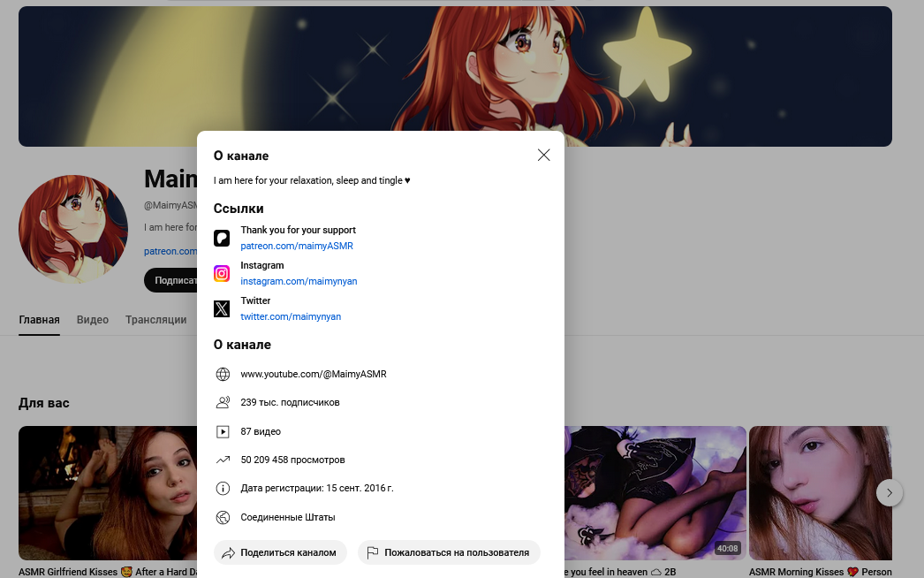Image resolution: width=924 pixels, height=578 pixels.
Task: Click next arrow in video carousel
Action: click(x=890, y=492)
